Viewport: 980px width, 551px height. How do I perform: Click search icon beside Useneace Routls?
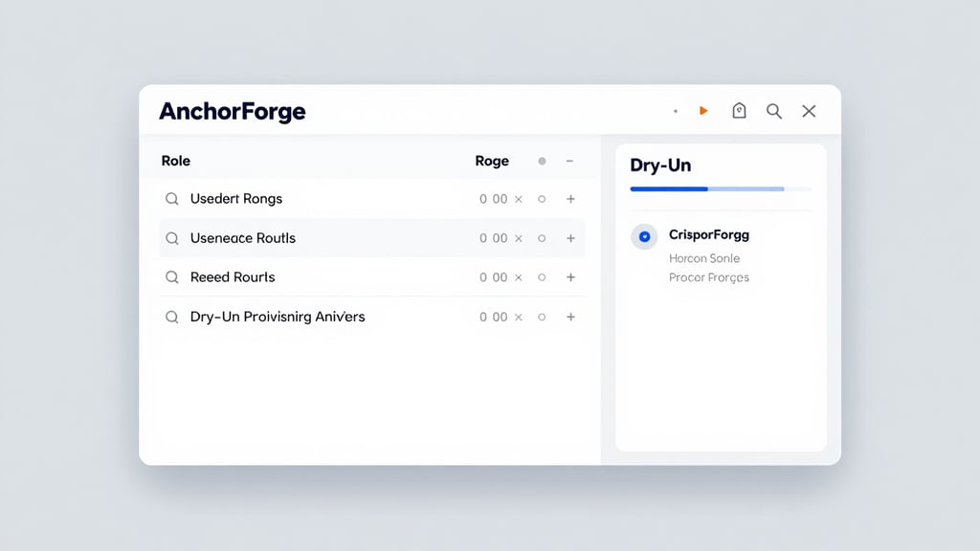point(172,238)
